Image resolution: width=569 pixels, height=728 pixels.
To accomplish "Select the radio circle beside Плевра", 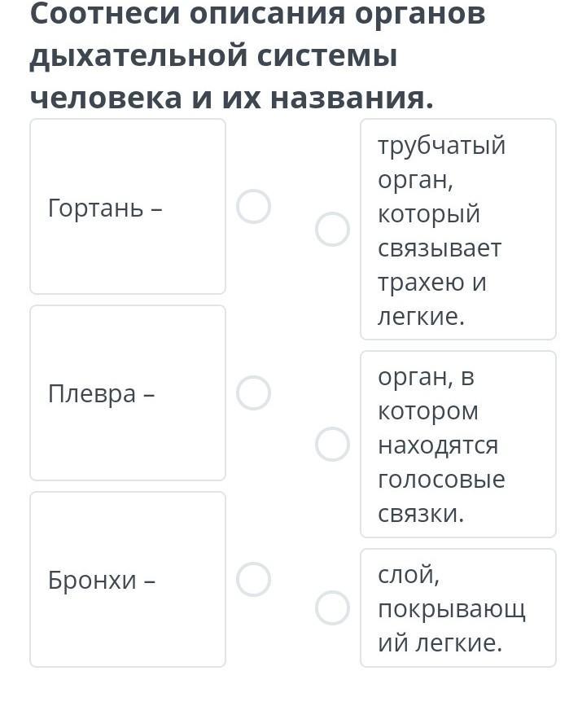I will point(253,393).
